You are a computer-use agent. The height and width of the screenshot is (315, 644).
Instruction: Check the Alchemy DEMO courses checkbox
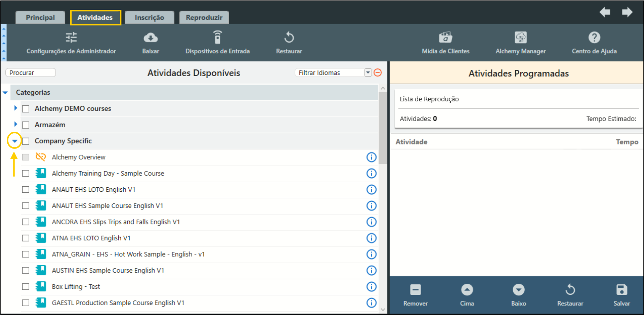coord(26,109)
